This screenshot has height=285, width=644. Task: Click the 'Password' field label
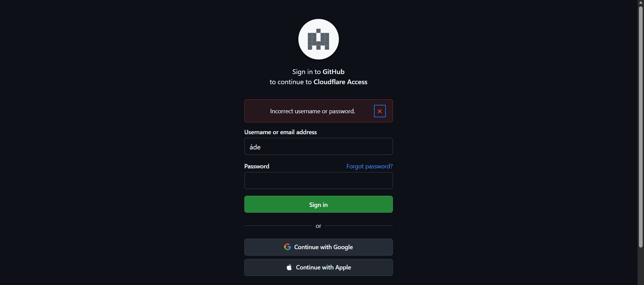pos(257,166)
